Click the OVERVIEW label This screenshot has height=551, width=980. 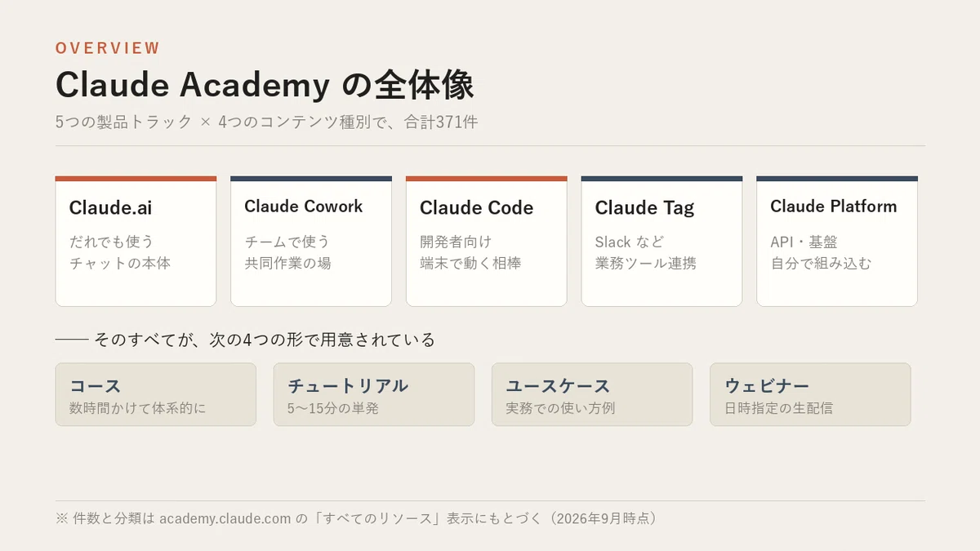click(108, 48)
